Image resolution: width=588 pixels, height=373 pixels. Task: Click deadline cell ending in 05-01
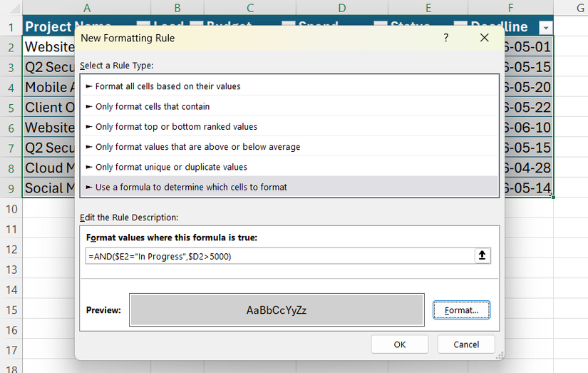(528, 47)
